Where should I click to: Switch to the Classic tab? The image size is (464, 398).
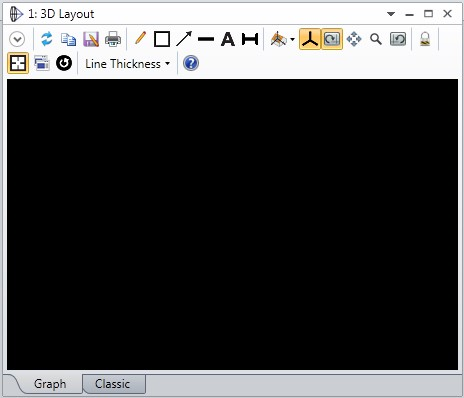(112, 384)
